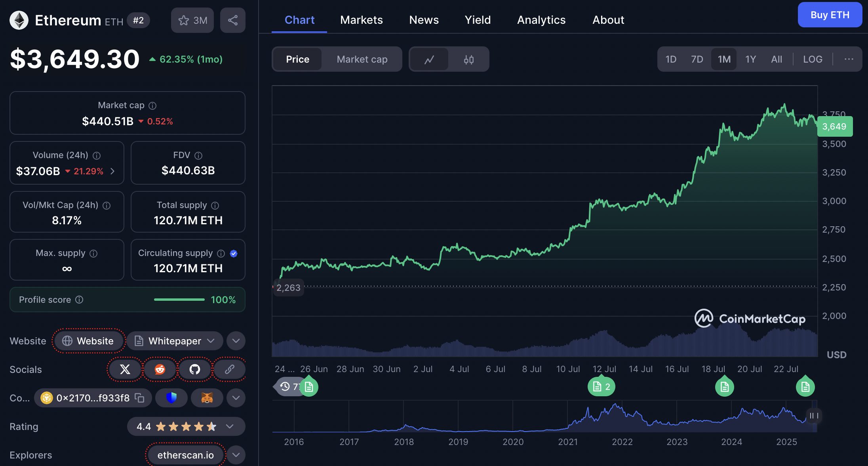Show Volume (24h) info icon
The image size is (868, 466).
[97, 155]
